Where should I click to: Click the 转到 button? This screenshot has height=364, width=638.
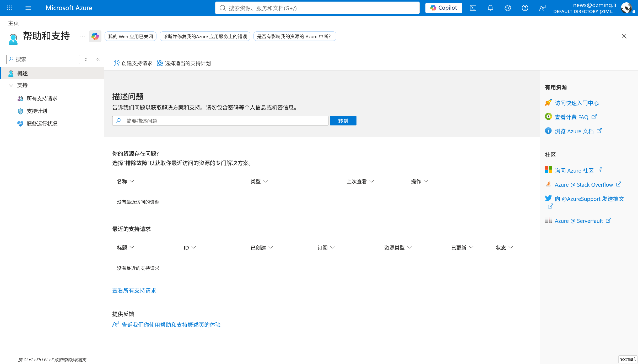click(343, 121)
